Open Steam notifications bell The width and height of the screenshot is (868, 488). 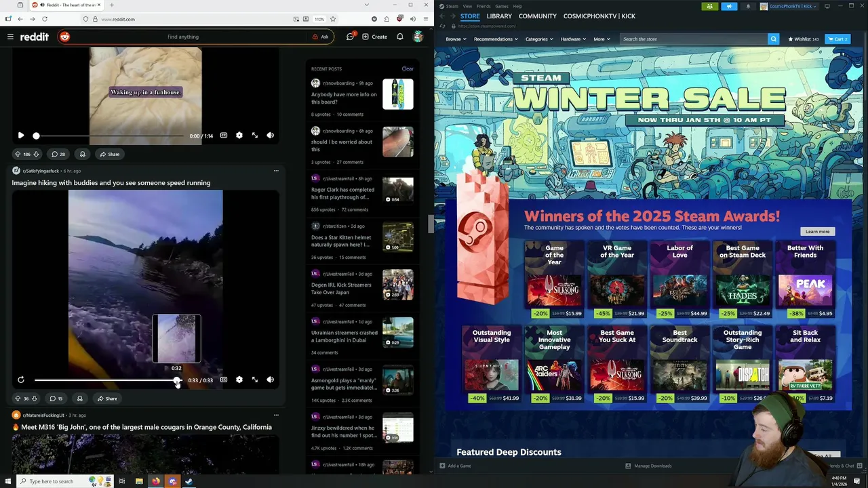click(x=748, y=6)
